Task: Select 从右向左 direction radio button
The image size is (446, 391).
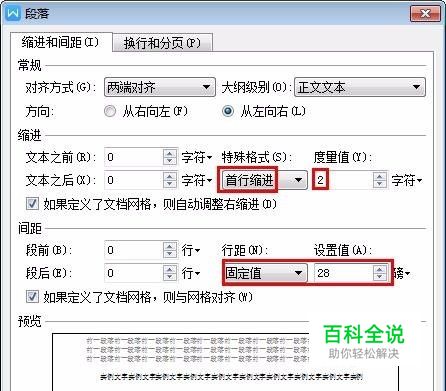Action: coord(110,111)
